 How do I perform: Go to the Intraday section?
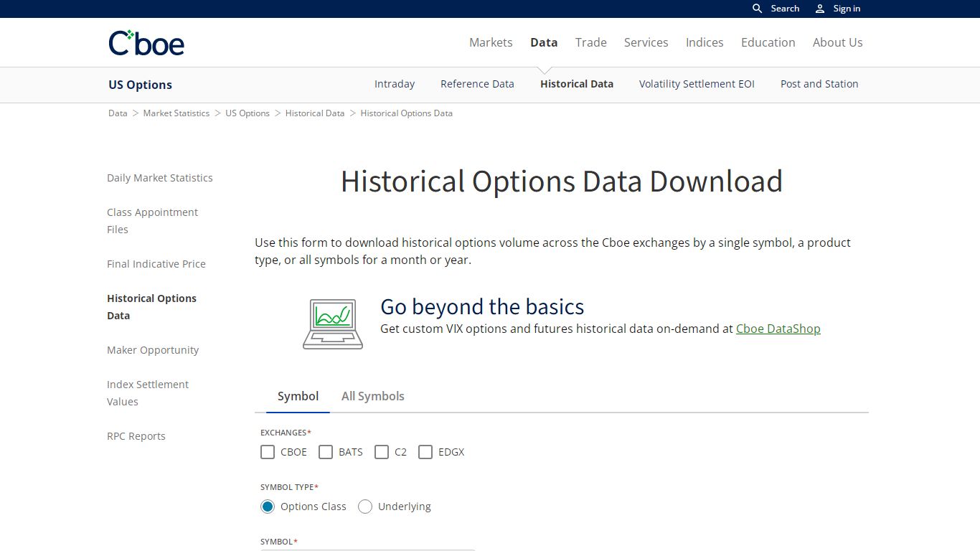point(395,84)
